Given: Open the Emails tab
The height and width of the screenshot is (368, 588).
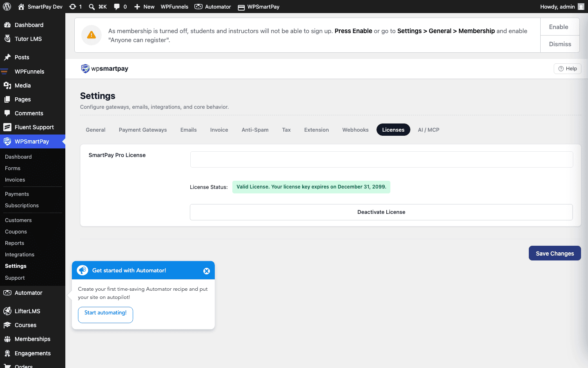Looking at the screenshot, I should pos(189,130).
